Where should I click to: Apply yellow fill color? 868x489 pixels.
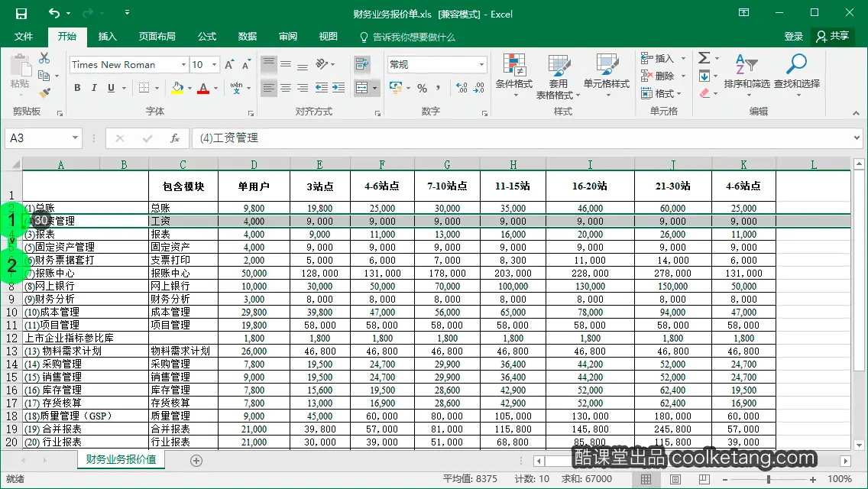point(177,88)
